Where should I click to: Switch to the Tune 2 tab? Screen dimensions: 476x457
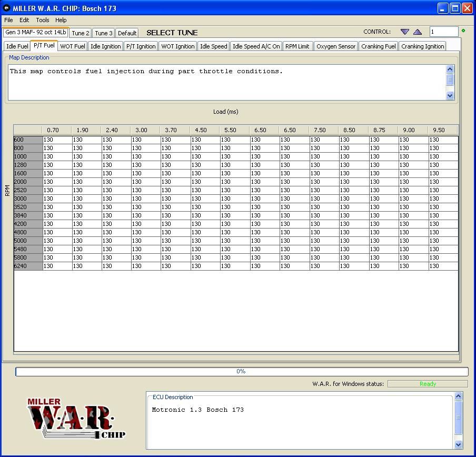tap(81, 33)
